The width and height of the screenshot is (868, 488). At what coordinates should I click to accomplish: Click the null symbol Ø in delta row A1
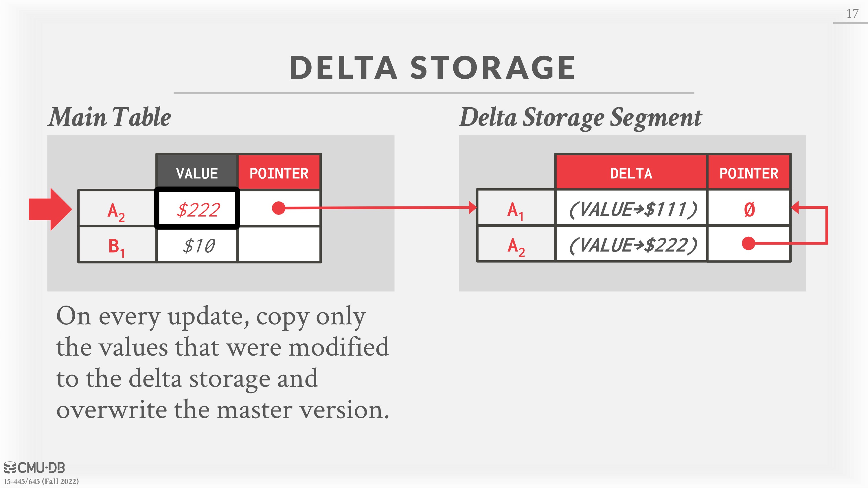(x=749, y=210)
